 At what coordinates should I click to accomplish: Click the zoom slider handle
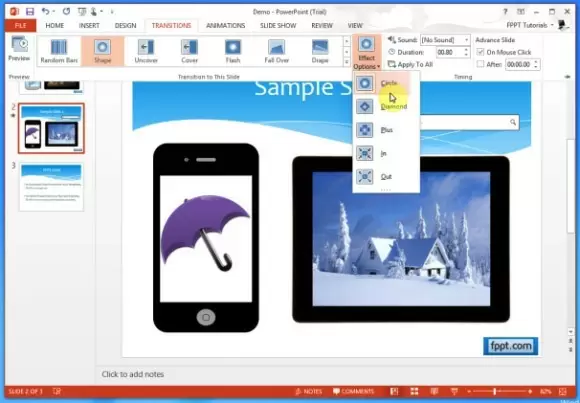point(495,392)
